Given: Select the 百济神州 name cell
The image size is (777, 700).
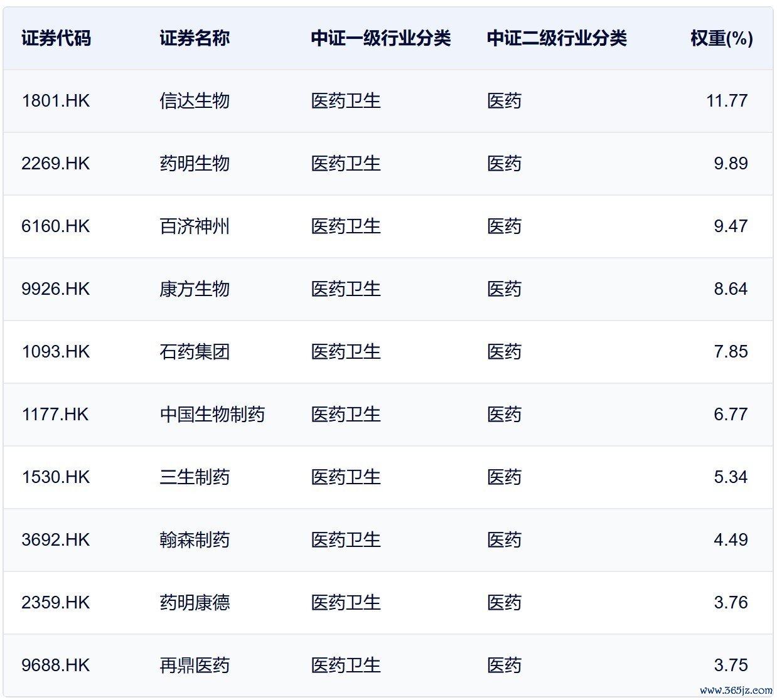Looking at the screenshot, I should coord(195,226).
